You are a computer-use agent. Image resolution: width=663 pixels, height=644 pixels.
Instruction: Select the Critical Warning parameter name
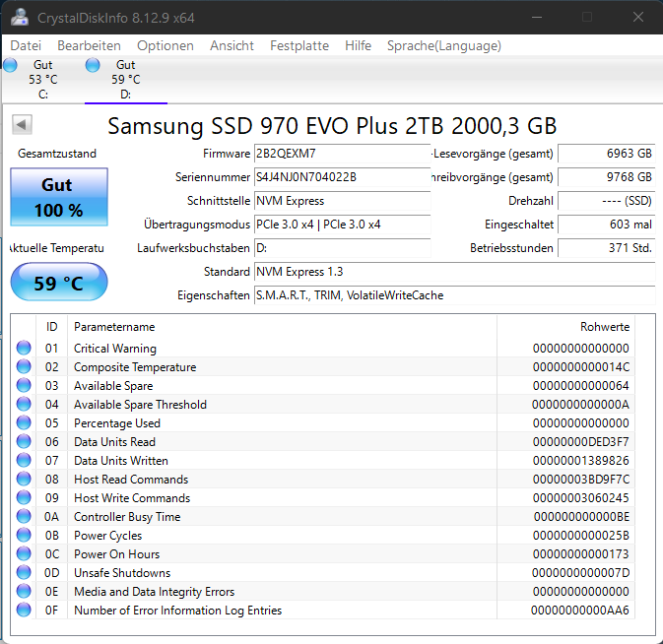[x=115, y=349]
